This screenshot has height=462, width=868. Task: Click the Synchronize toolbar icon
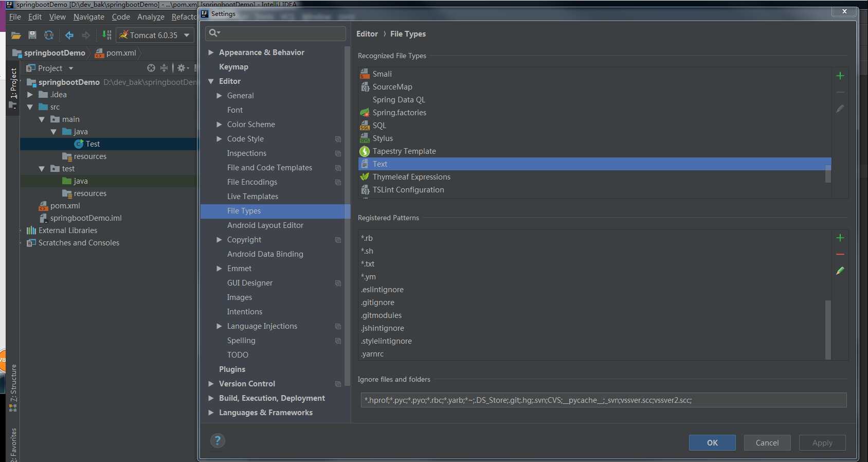49,35
